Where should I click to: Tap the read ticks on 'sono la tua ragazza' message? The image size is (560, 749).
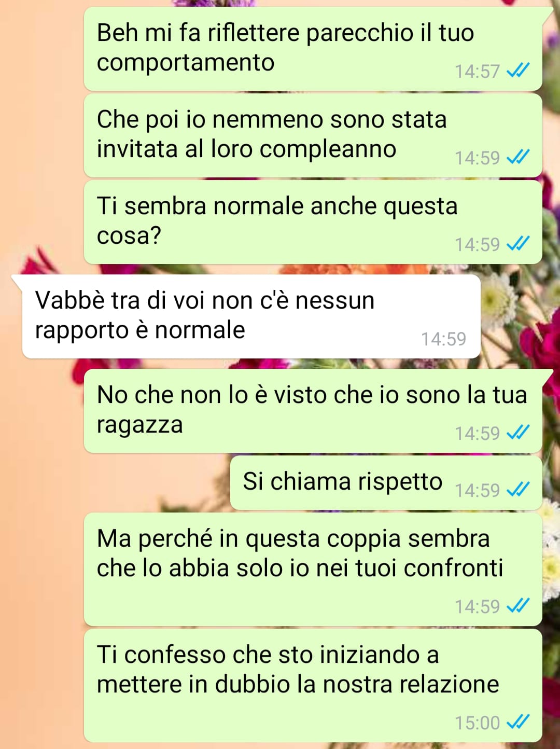pos(517,433)
